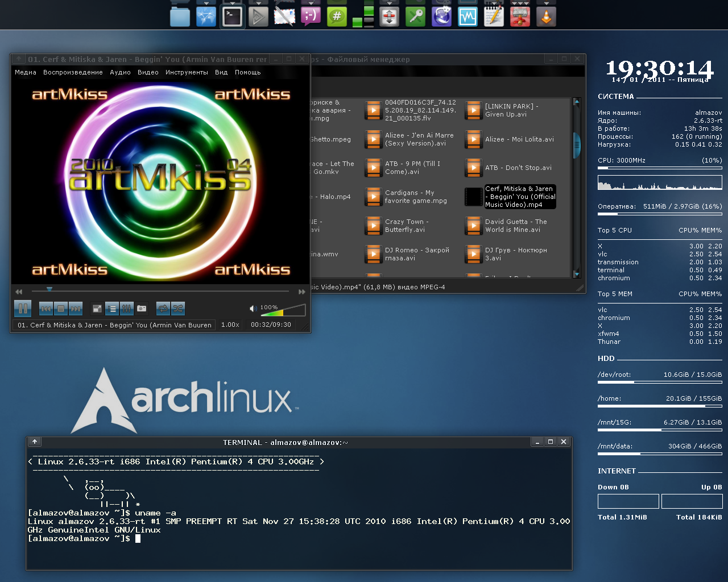
Task: Open the Инструменты menu
Action: coord(187,73)
